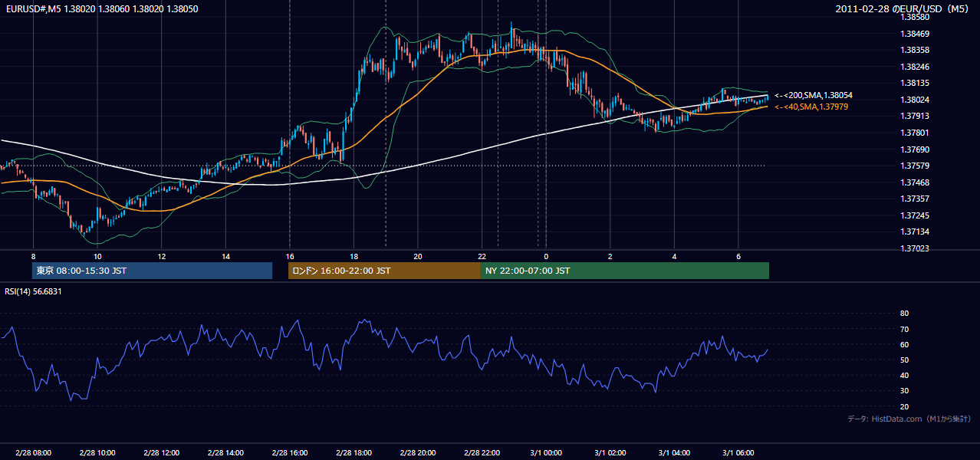Click the 2/28 08:00 time label
980x460 pixels.
coord(33,452)
